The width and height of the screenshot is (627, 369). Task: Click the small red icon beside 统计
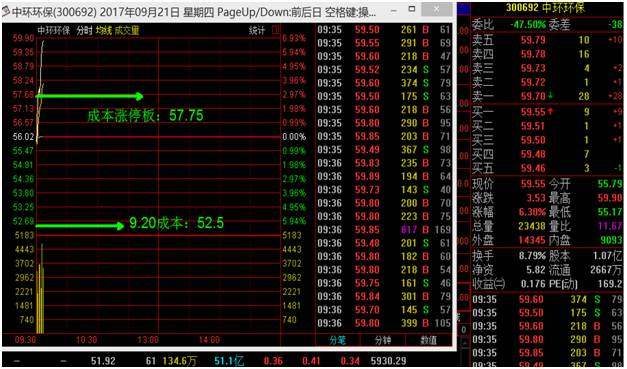276,30
